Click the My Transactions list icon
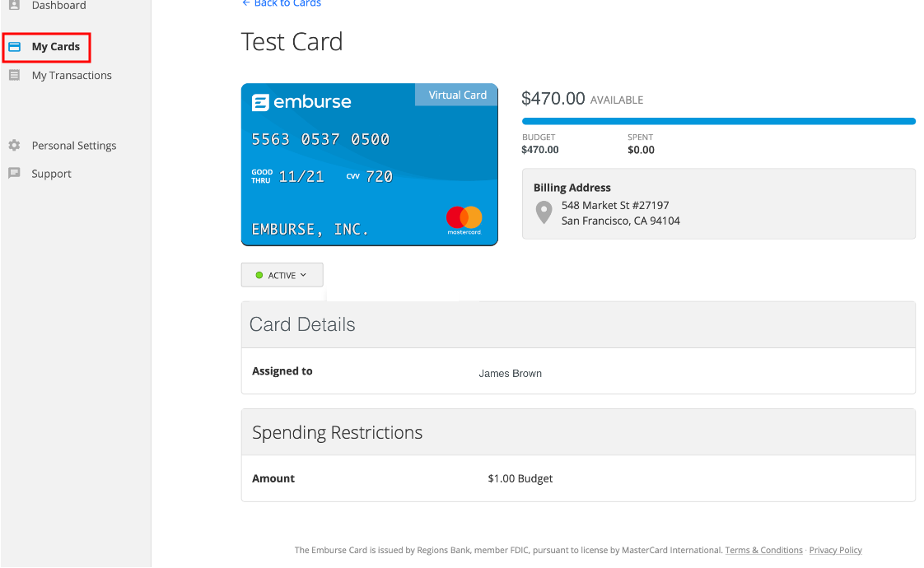924x568 pixels. [x=14, y=75]
